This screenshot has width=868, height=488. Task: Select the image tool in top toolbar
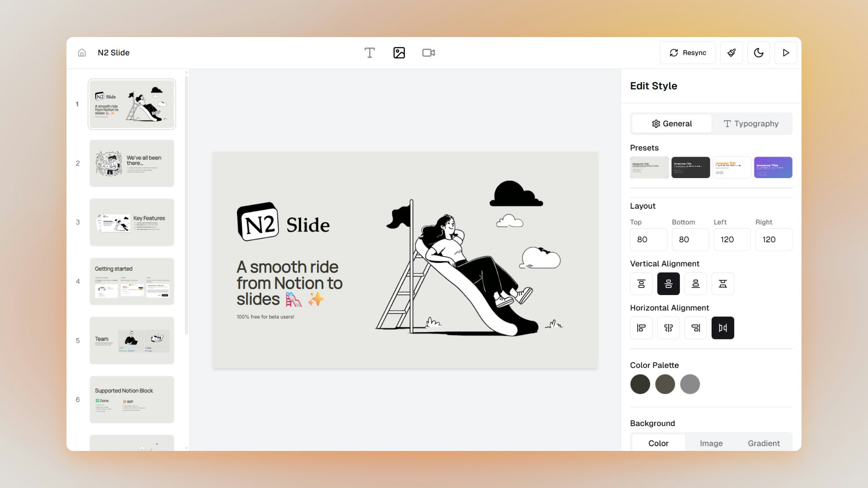(399, 52)
